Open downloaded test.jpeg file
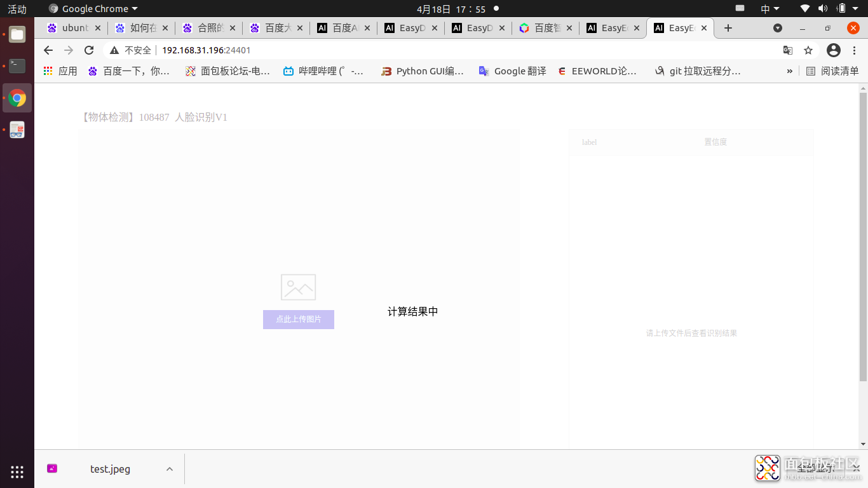Viewport: 868px width, 488px height. click(109, 469)
